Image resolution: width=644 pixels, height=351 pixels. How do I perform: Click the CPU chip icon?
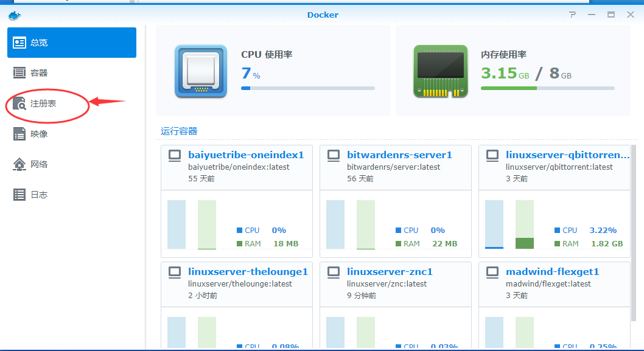tap(201, 71)
